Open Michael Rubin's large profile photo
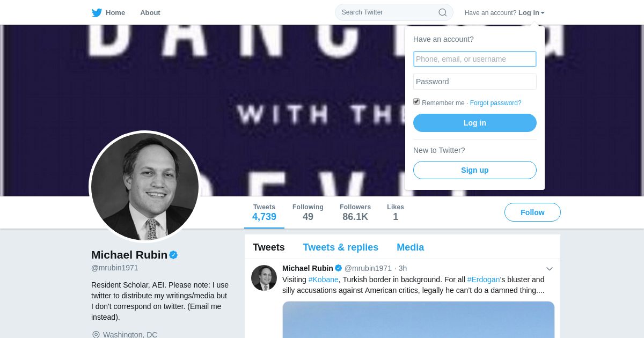The height and width of the screenshot is (338, 644). pyautogui.click(x=145, y=187)
